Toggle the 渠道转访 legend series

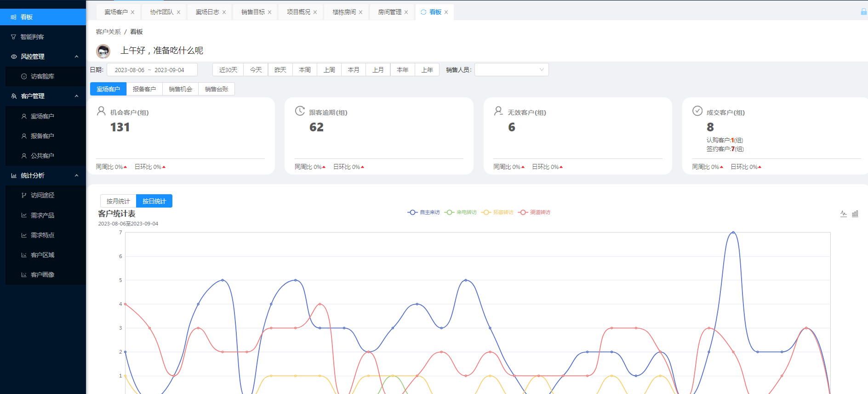(x=534, y=212)
